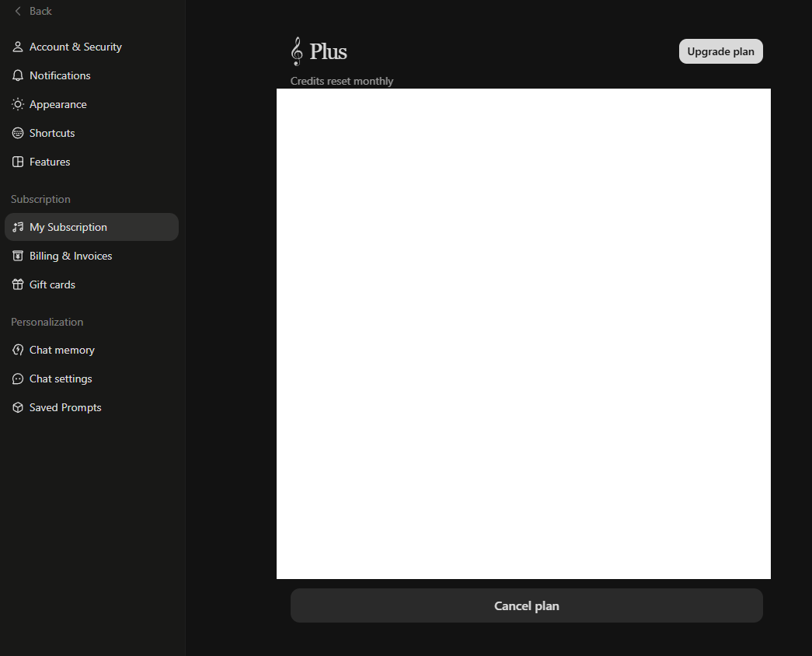The image size is (812, 656).
Task: Click the My Subscription music note icon
Action: pyautogui.click(x=18, y=227)
